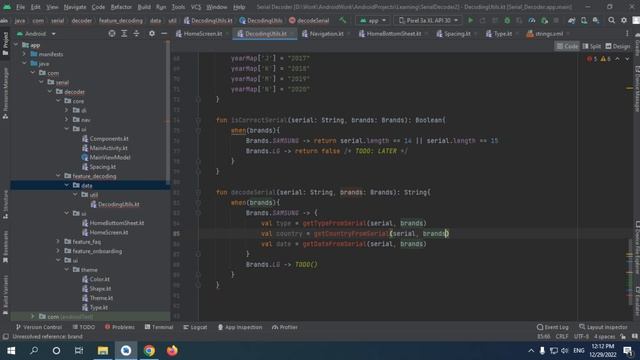
Task: Open the Build menu
Action: pyautogui.click(x=144, y=7)
